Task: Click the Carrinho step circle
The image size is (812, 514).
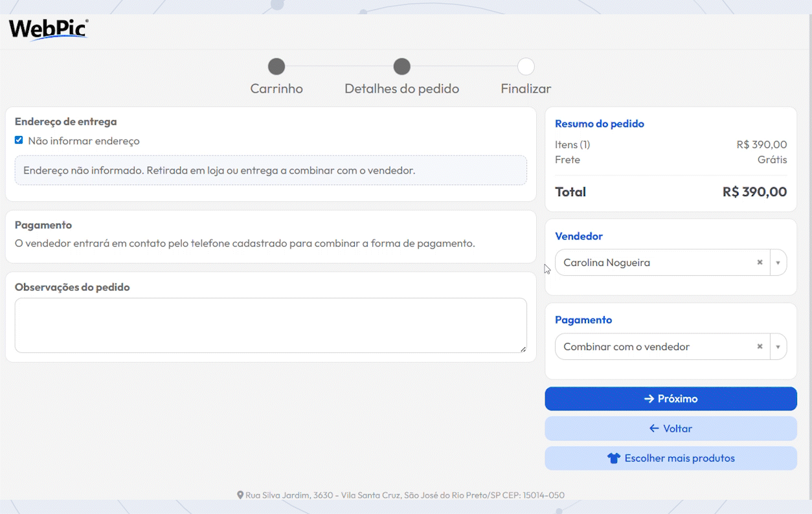Action: (x=276, y=67)
